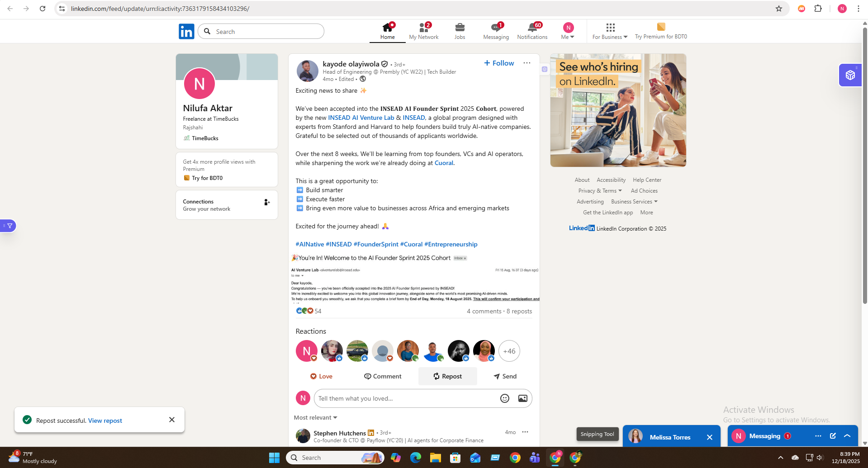
Task: Reload the page
Action: click(x=43, y=9)
